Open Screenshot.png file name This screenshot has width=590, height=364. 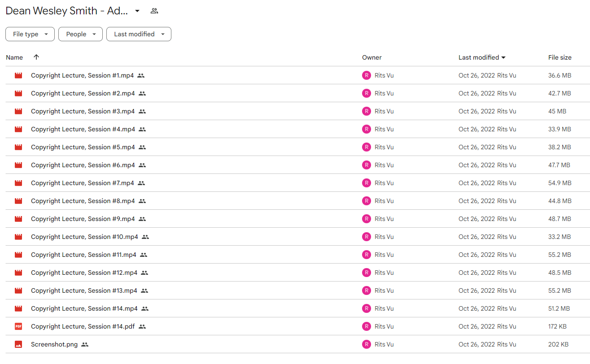click(54, 344)
